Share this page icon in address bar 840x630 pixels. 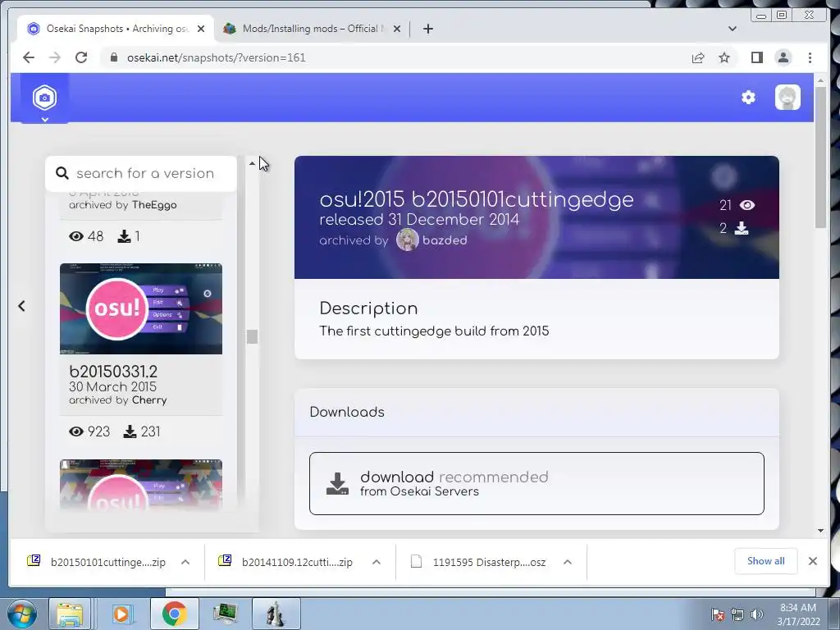[697, 57]
